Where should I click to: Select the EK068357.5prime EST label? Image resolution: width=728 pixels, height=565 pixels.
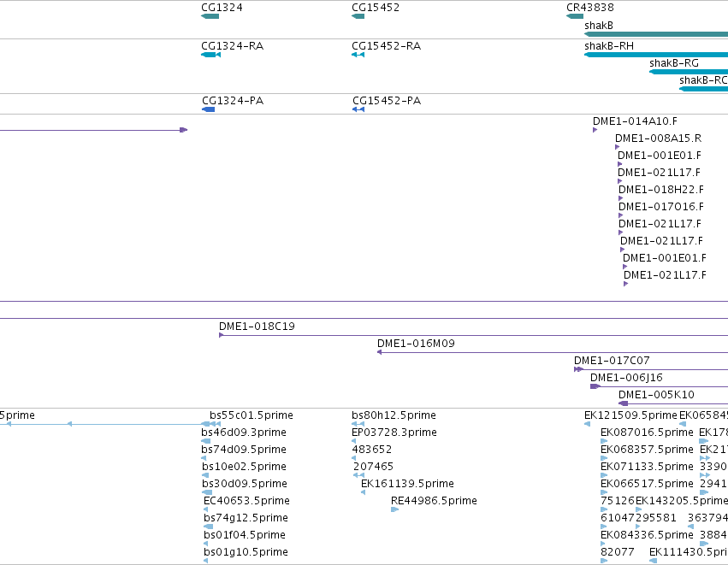(647, 450)
